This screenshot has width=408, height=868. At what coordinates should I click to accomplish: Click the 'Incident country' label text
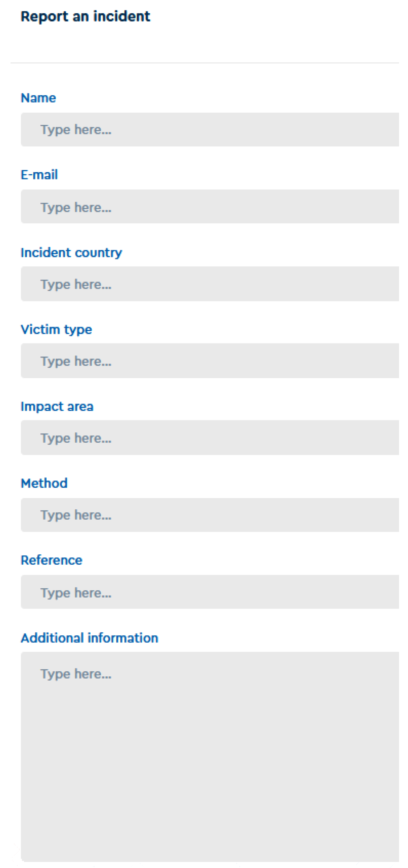71,252
